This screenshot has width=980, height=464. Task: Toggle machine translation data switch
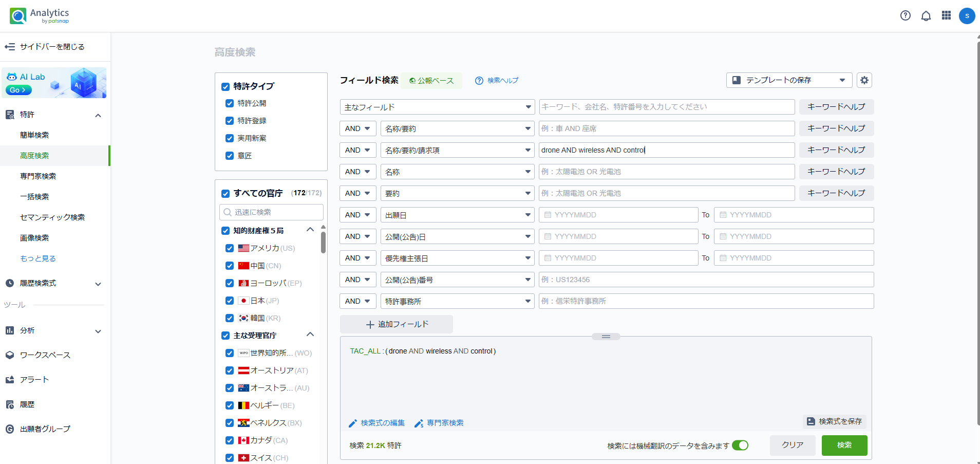740,446
